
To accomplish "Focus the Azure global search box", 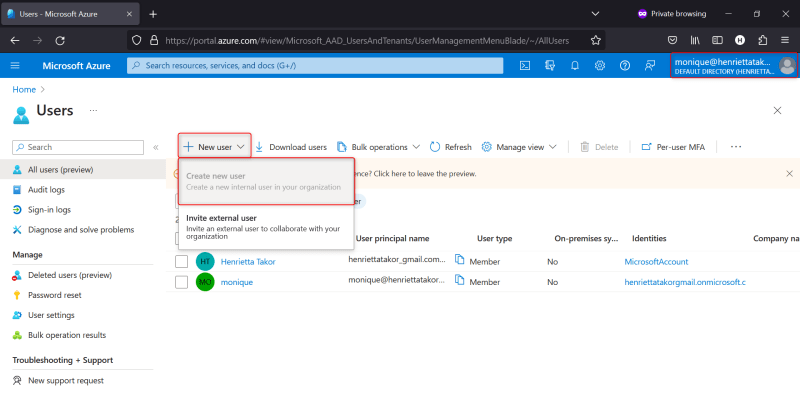I will pos(315,65).
